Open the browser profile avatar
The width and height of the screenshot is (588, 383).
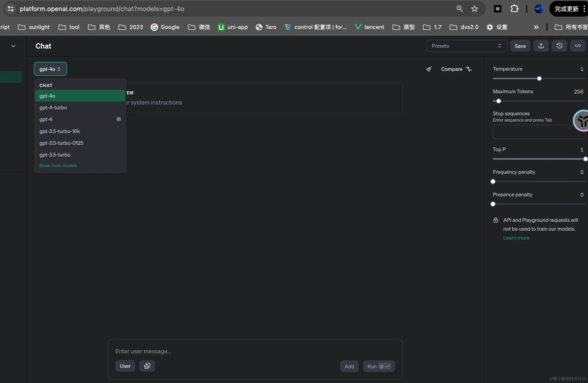[539, 9]
